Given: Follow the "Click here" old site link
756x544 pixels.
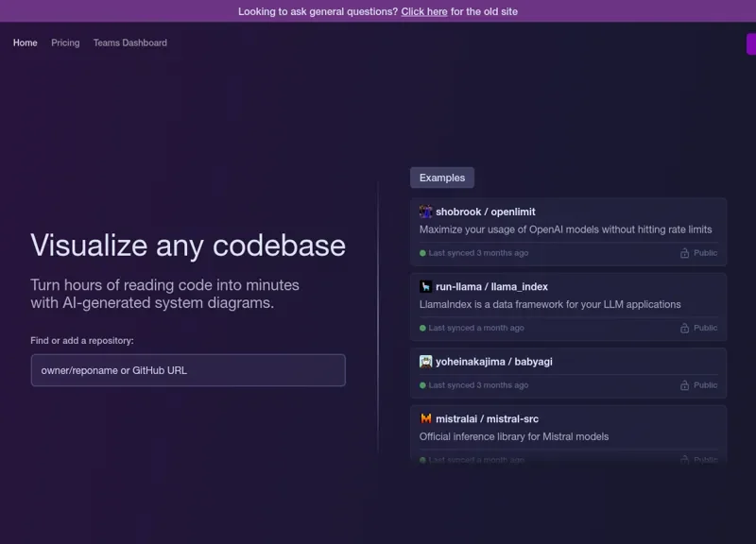Looking at the screenshot, I should (424, 11).
